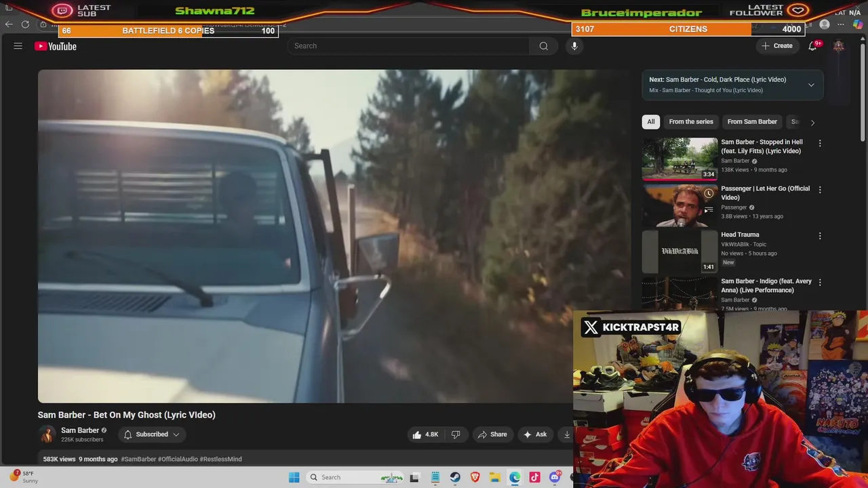Click the search magnifier button
The image size is (868, 488).
pyautogui.click(x=543, y=46)
